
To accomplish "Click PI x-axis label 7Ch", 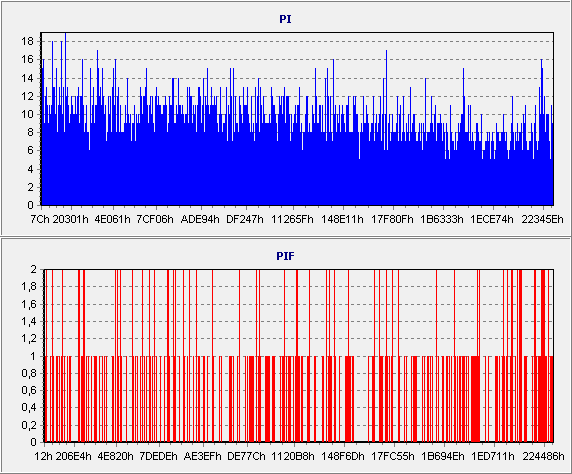I will click(x=40, y=219).
